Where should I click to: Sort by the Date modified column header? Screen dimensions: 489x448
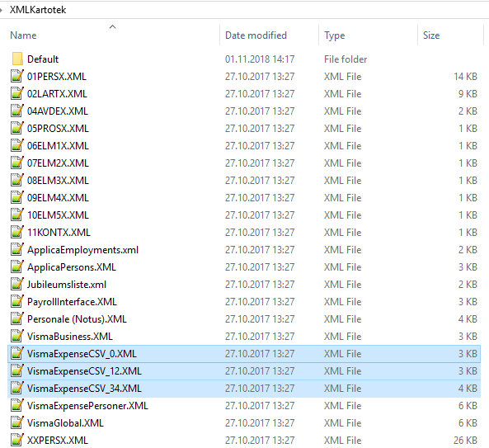point(256,35)
